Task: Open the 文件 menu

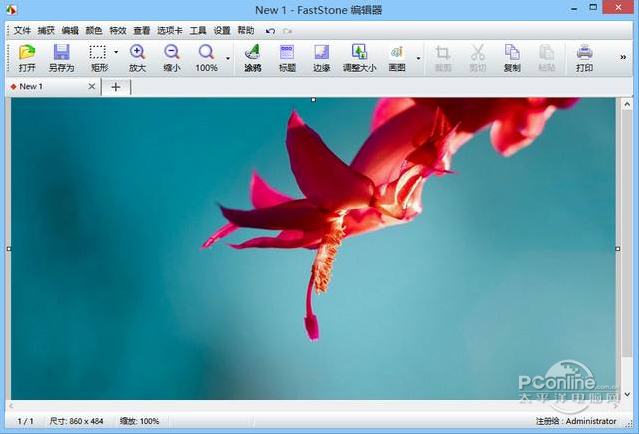Action: [x=22, y=31]
